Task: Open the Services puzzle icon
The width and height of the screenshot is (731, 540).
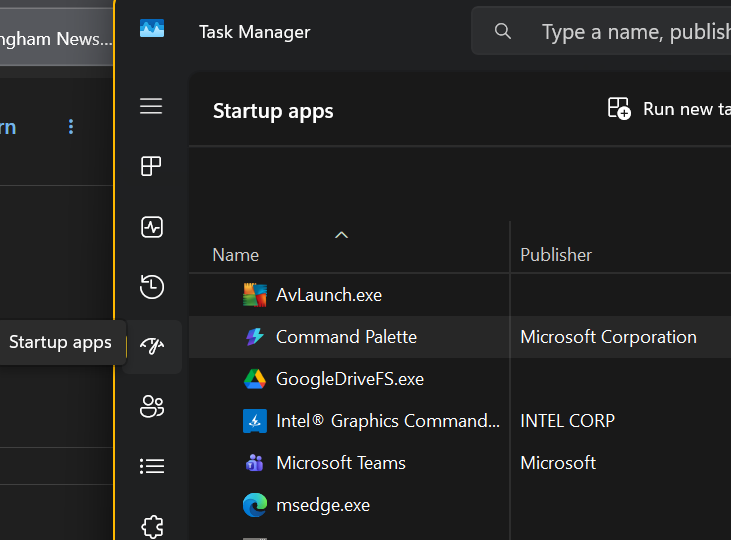Action: 151,525
